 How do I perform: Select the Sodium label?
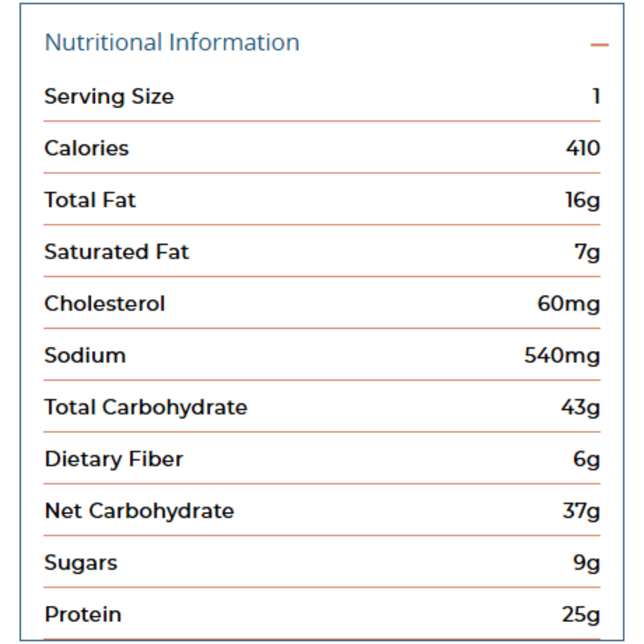[x=85, y=355]
